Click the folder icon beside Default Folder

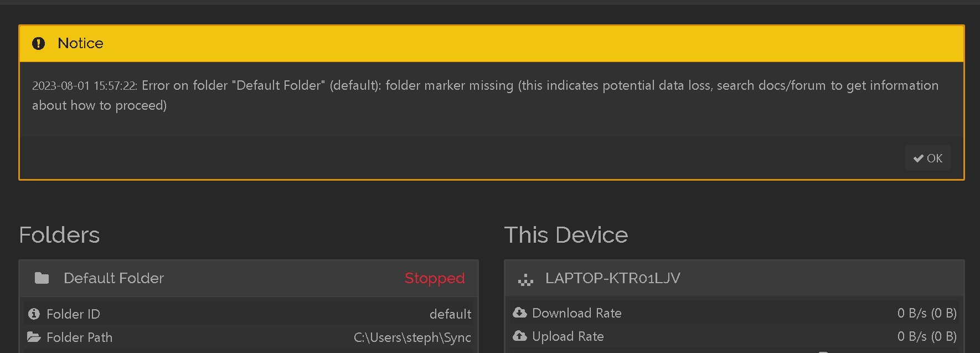click(42, 278)
